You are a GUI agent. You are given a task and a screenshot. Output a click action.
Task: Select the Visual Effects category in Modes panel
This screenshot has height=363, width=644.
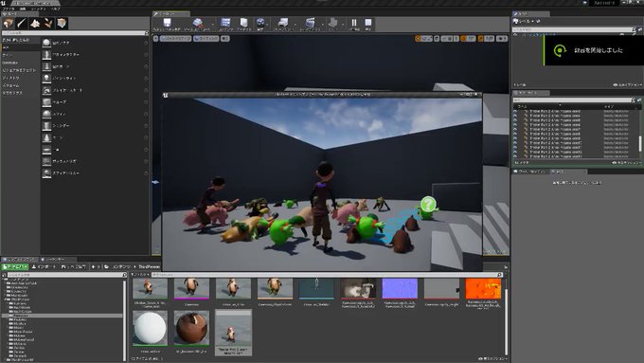coord(19,70)
